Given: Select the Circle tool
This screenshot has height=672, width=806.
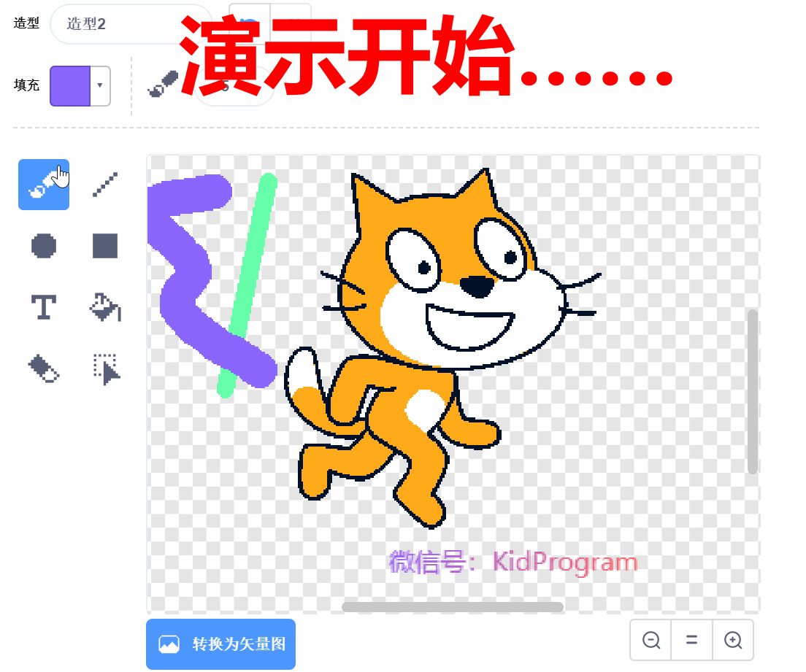Looking at the screenshot, I should coord(44,246).
